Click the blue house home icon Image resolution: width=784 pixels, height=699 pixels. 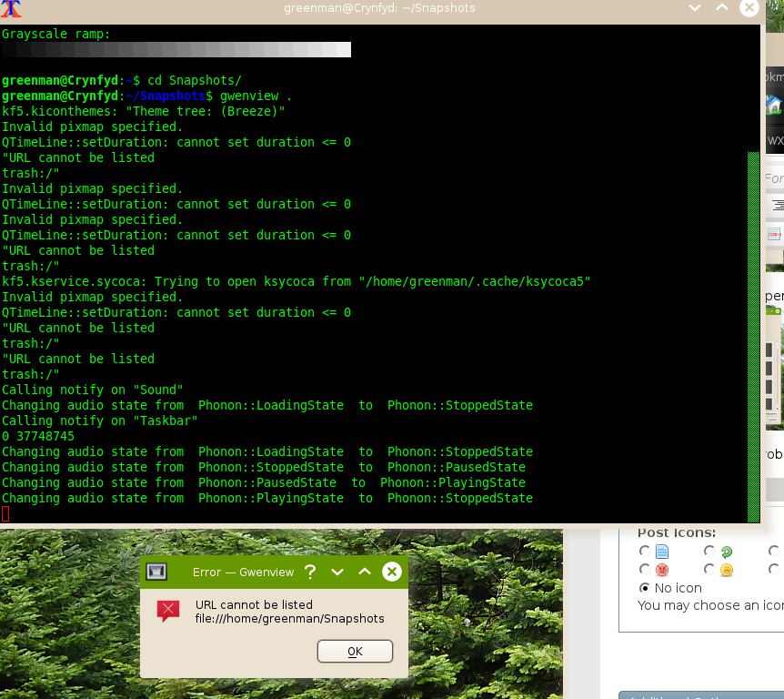pos(773,105)
